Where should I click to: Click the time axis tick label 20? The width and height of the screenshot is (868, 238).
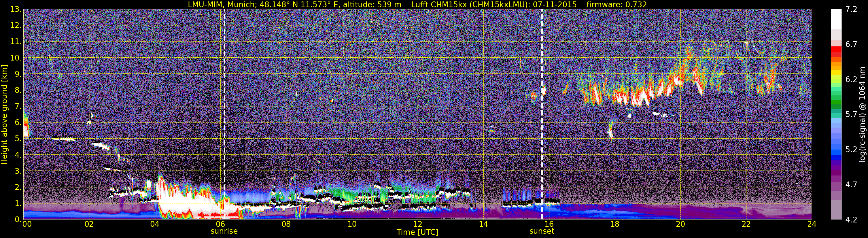point(680,224)
